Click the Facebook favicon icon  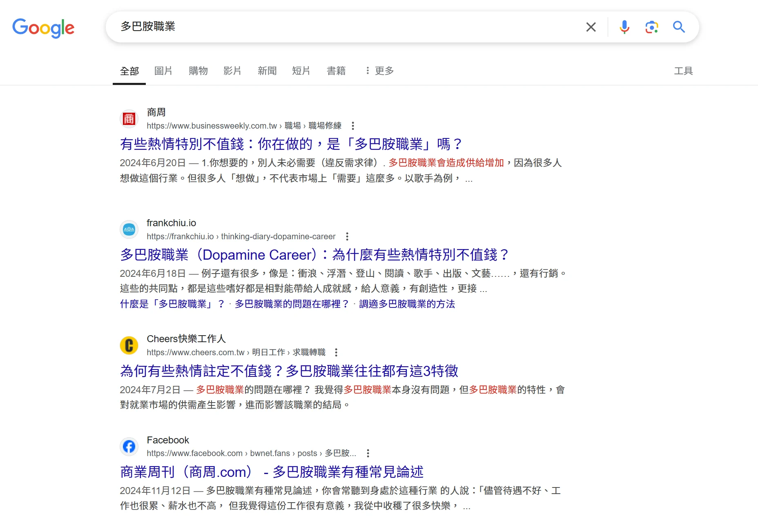(x=129, y=447)
